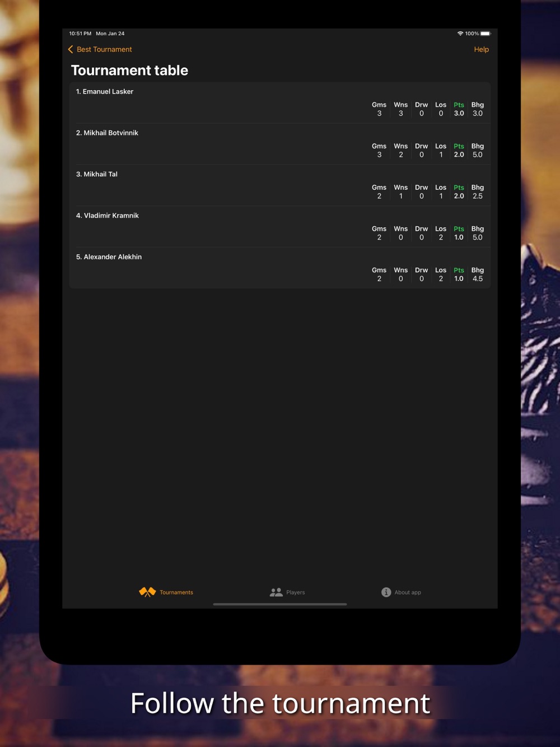560x747 pixels.
Task: Select Emanuel Lasker row
Action: tap(280, 102)
